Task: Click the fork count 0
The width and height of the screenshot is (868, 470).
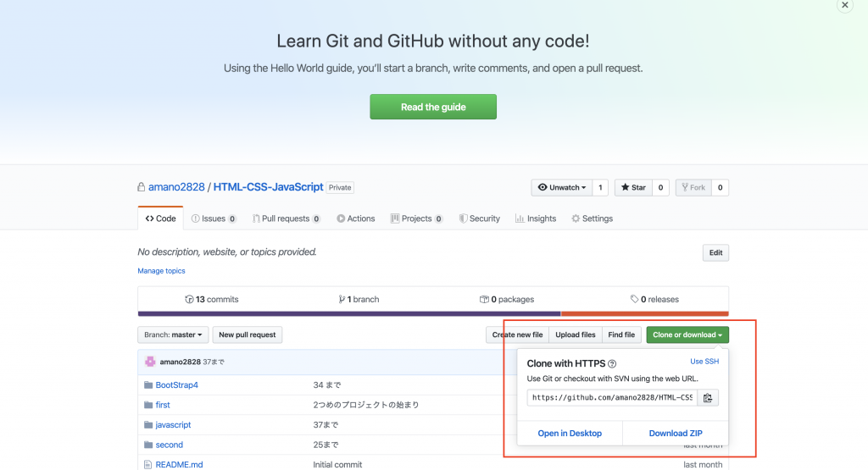Action: 721,187
